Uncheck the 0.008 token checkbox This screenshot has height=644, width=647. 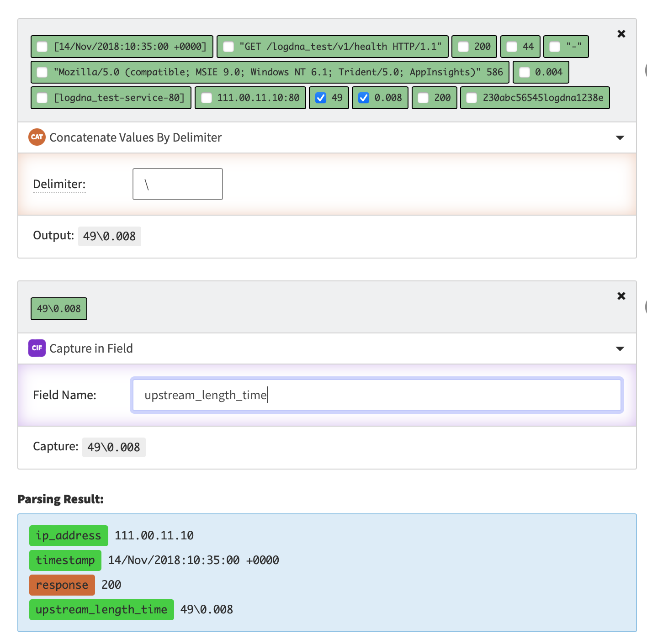[364, 98]
